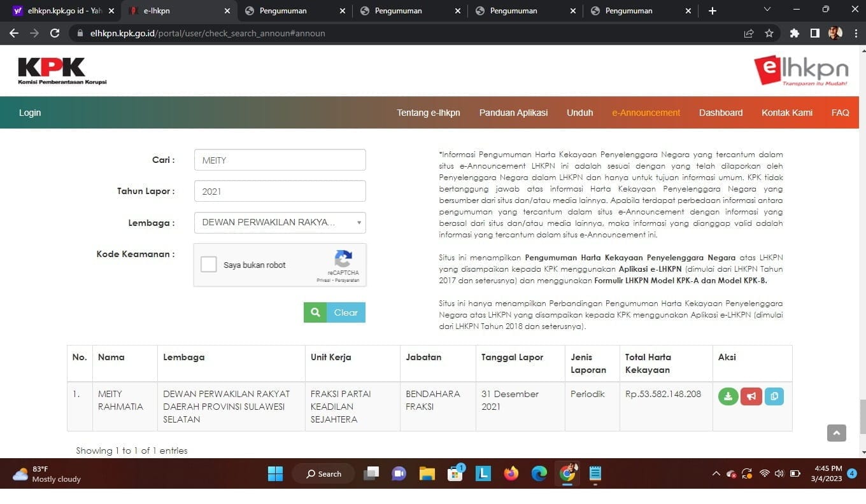
Task: Click the red megaphone announcement icon
Action: coord(751,396)
